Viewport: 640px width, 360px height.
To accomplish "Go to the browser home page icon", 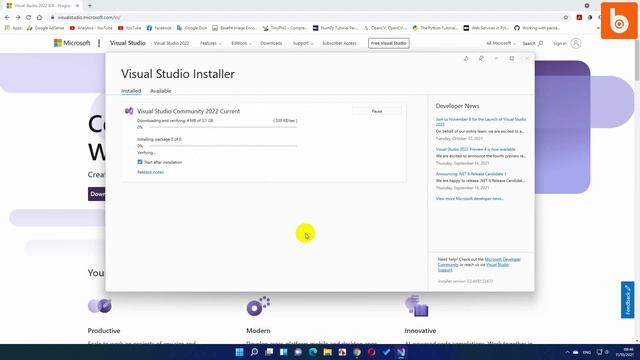I will (x=39, y=18).
